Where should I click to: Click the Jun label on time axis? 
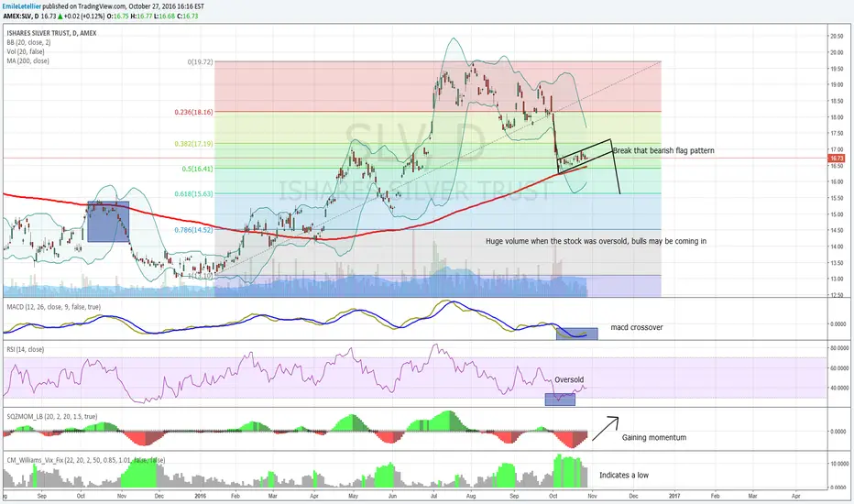coord(393,497)
